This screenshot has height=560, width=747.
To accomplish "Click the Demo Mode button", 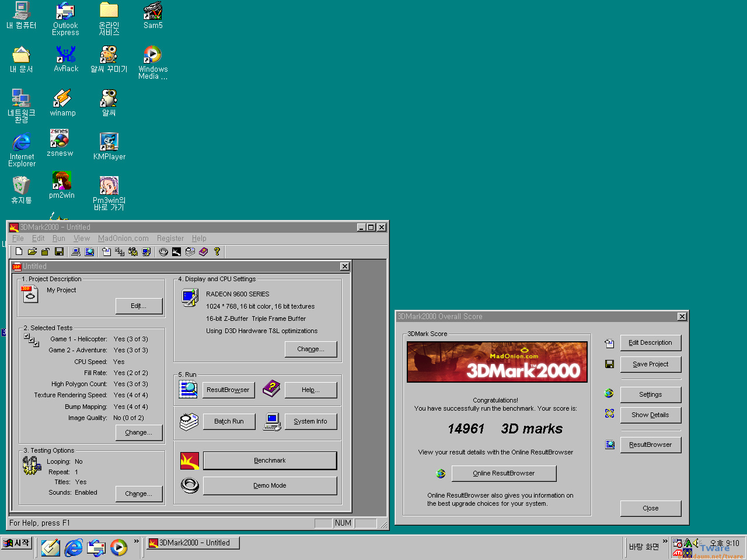I will (x=270, y=485).
